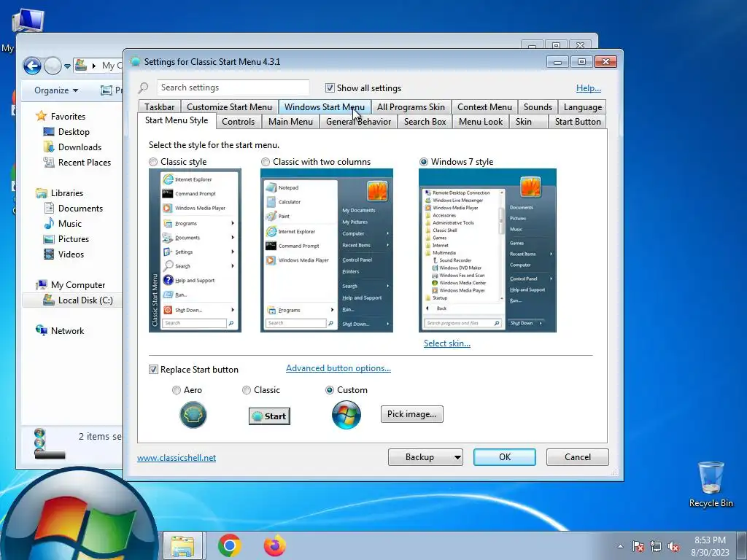Click the Windows 7 style preview thumbnail
This screenshot has height=560, width=747.
[x=487, y=251]
